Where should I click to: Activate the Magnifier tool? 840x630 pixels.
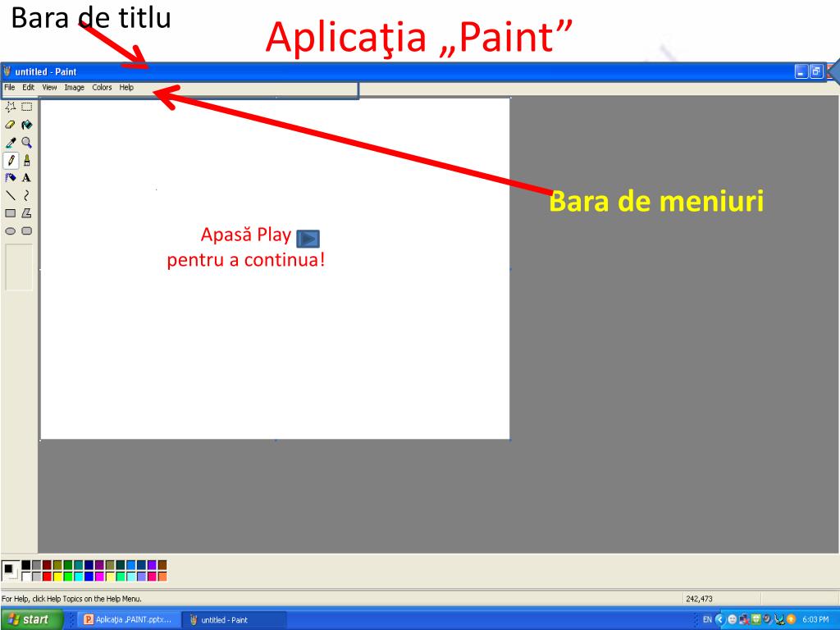27,143
